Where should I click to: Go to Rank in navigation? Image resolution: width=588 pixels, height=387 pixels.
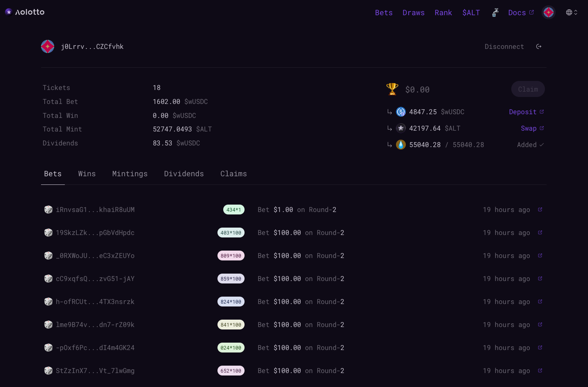[443, 13]
